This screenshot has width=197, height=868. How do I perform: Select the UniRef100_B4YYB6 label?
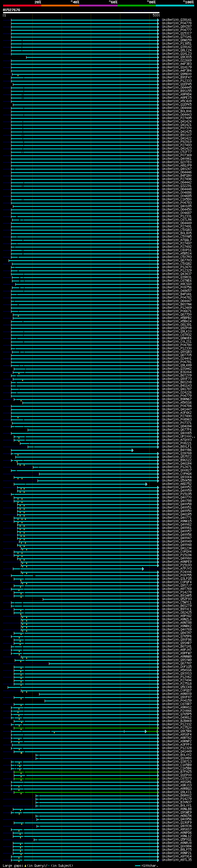coord(177,450)
